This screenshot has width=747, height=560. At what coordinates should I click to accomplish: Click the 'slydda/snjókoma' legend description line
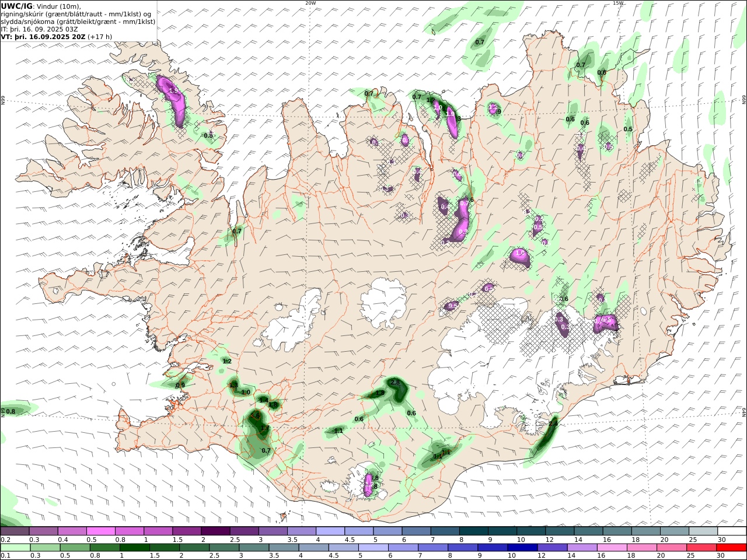pos(78,21)
